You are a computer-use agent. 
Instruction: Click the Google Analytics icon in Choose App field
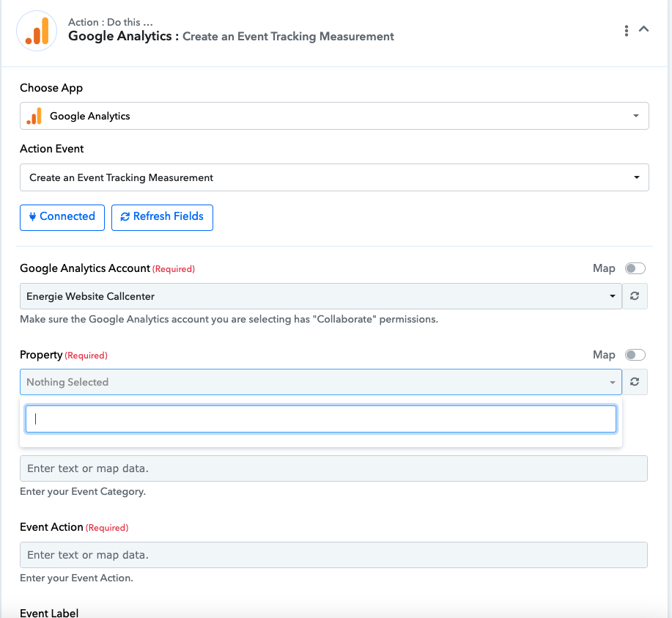click(x=34, y=116)
